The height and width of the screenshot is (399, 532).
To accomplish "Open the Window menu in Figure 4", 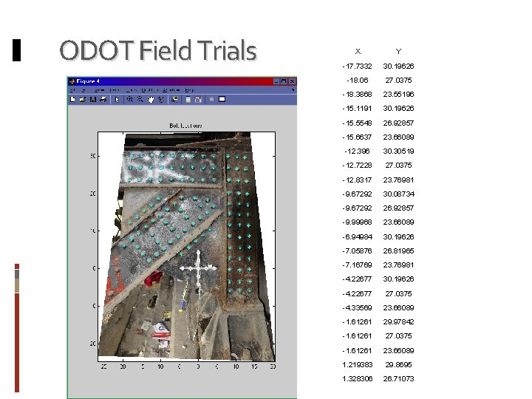I will pyautogui.click(x=171, y=90).
